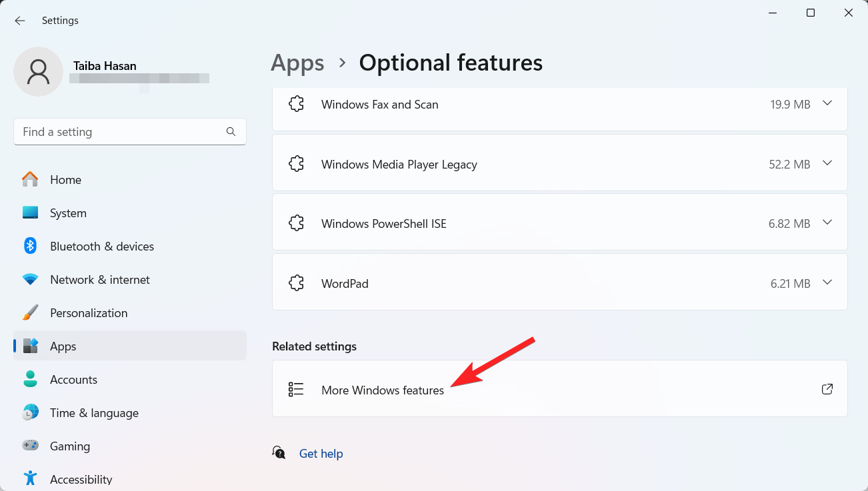Expand the WordPad feature entry
Image resolution: width=868 pixels, height=491 pixels.
(827, 282)
